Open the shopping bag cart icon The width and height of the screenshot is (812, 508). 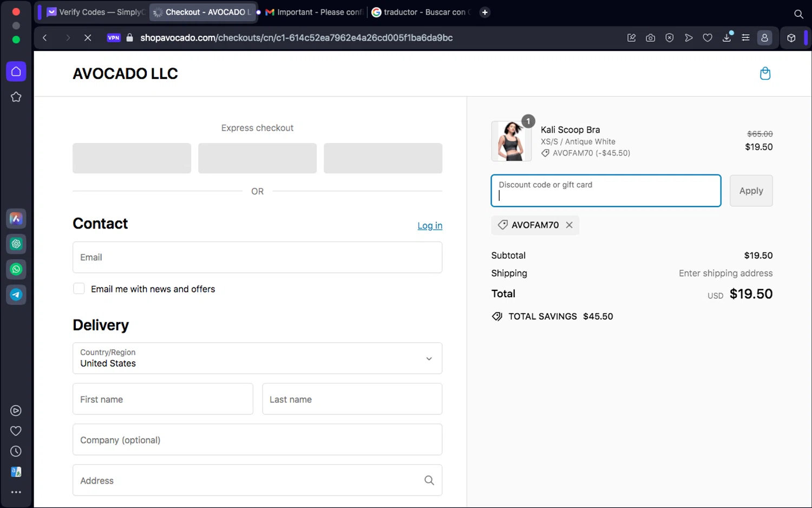pos(764,73)
